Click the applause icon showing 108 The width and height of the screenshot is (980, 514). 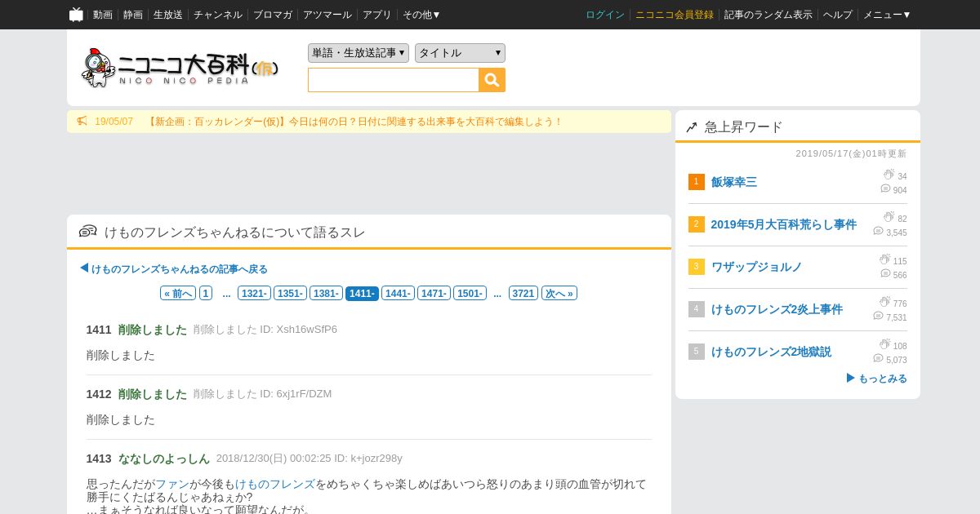point(885,344)
